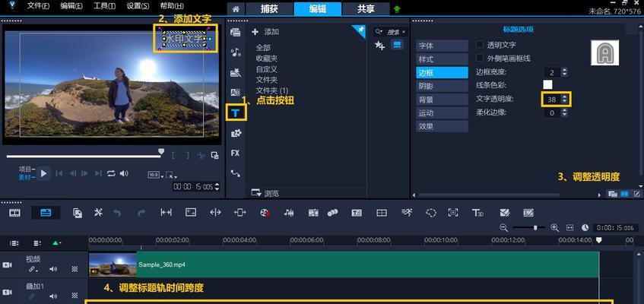Click the Fit project in timeline icon
Viewport: 644px width, 304px height.
point(569,227)
